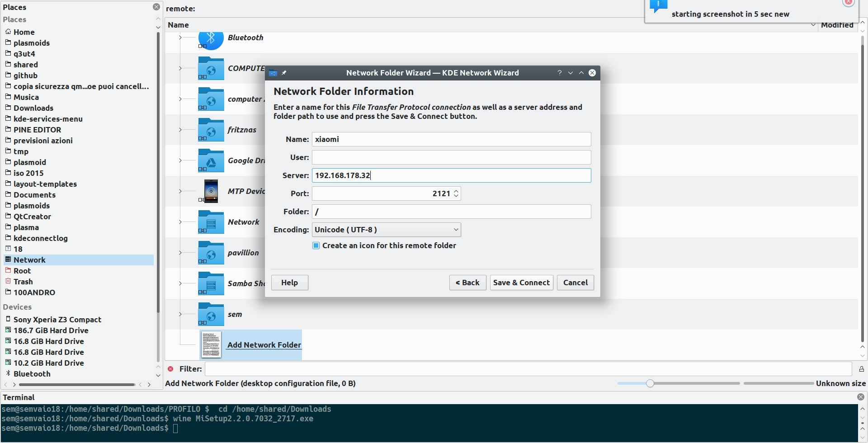Click Save & Connect
The height and width of the screenshot is (443, 868).
tap(522, 283)
